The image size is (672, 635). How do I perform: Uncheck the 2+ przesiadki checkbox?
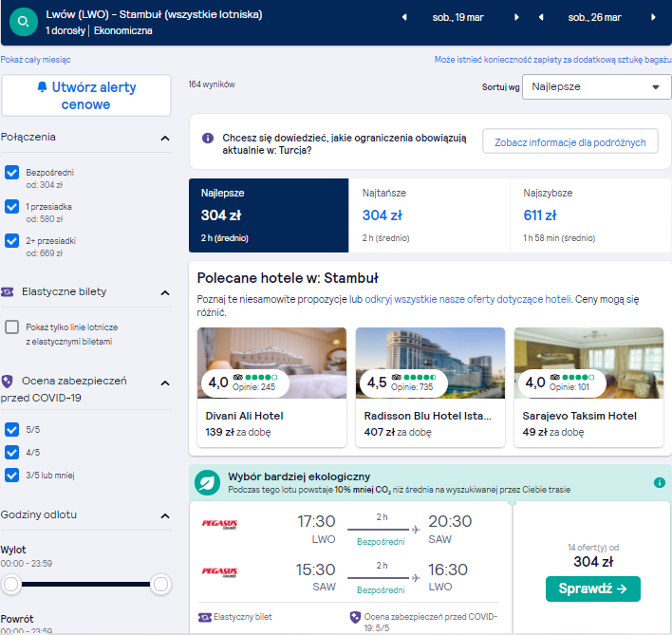point(12,241)
